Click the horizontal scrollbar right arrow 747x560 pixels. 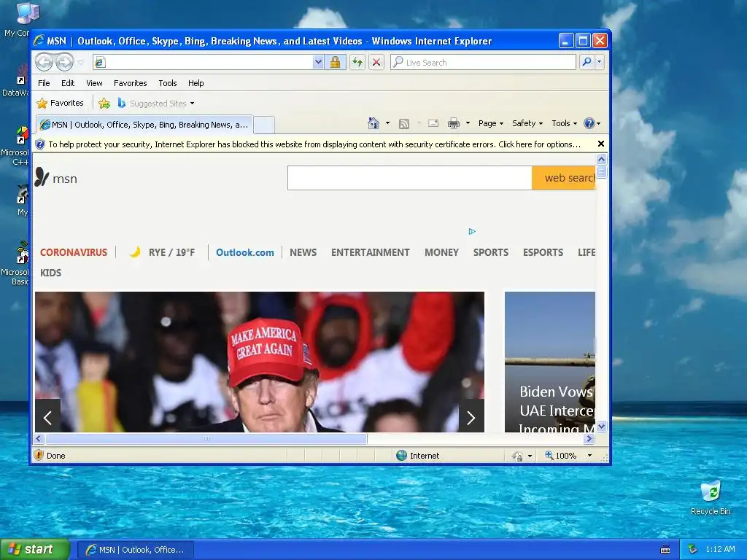[x=589, y=438]
